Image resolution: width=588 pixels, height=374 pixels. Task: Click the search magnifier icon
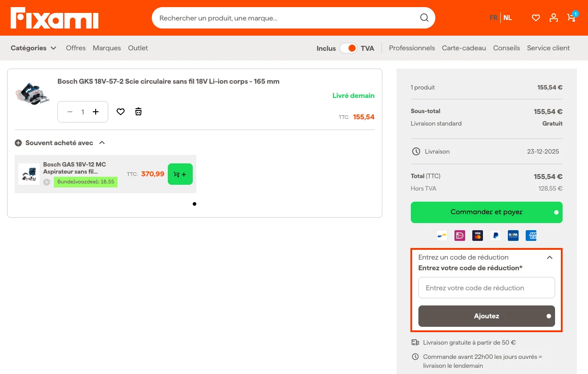pyautogui.click(x=424, y=18)
